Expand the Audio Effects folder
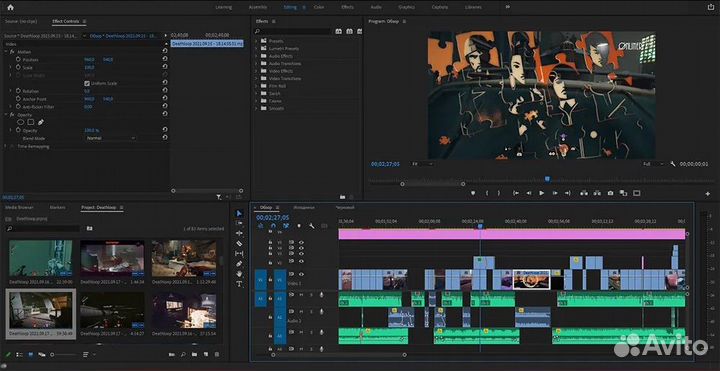Screen dimensions: 720x371 tap(257, 56)
